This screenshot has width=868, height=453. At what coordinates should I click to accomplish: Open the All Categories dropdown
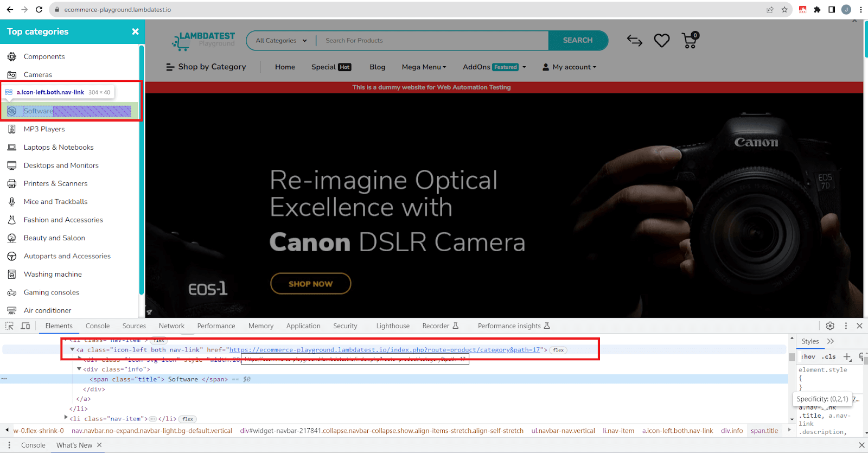point(281,41)
